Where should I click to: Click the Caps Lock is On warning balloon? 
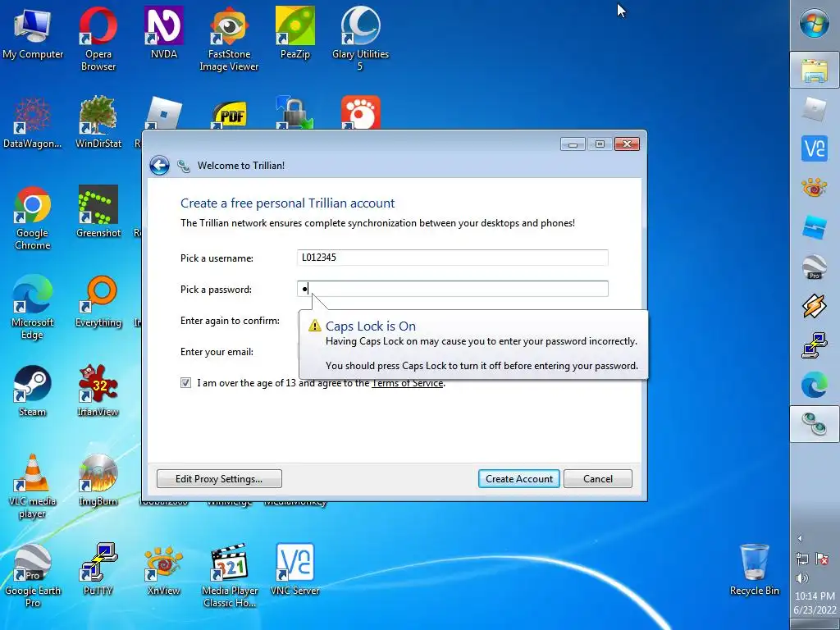(x=473, y=345)
